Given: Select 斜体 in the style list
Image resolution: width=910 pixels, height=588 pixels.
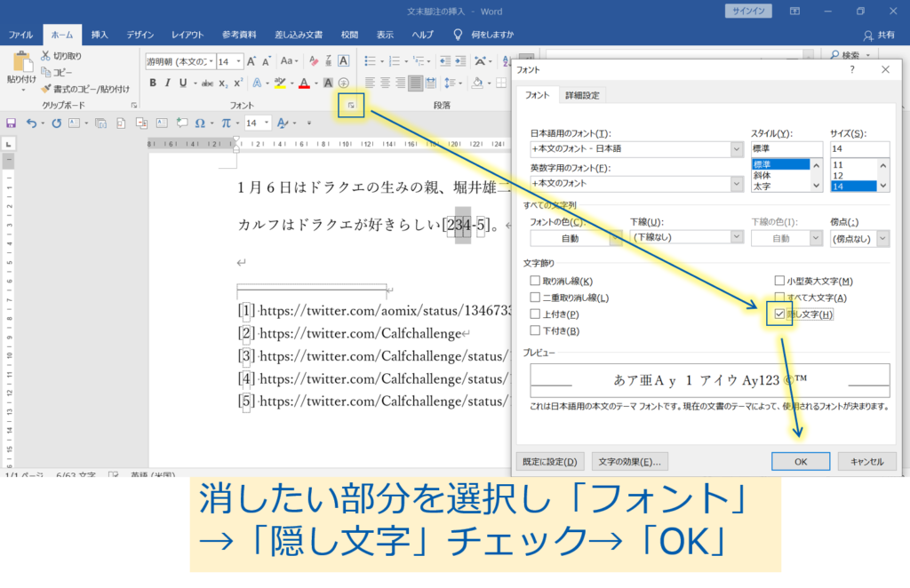Looking at the screenshot, I should click(x=780, y=175).
